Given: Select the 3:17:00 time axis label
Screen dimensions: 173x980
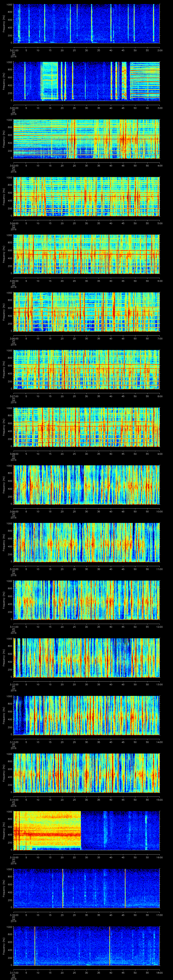Looking at the screenshot, I should [14, 972].
